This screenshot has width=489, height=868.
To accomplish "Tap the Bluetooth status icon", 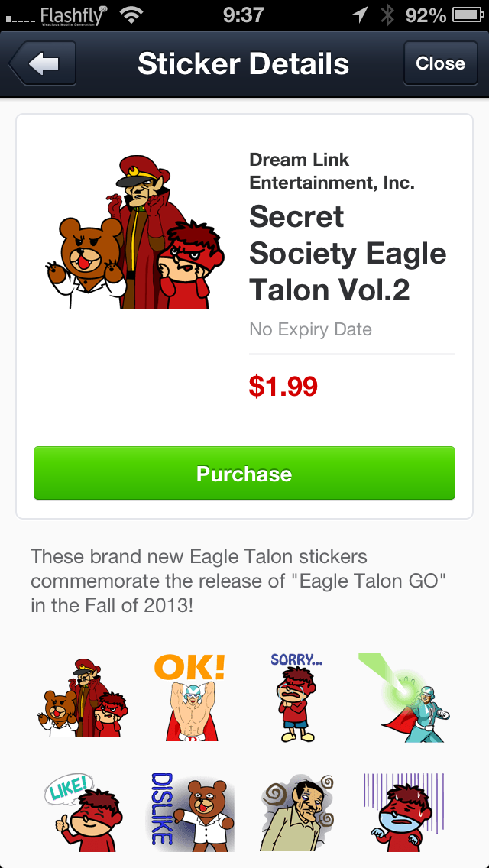I will (x=387, y=15).
